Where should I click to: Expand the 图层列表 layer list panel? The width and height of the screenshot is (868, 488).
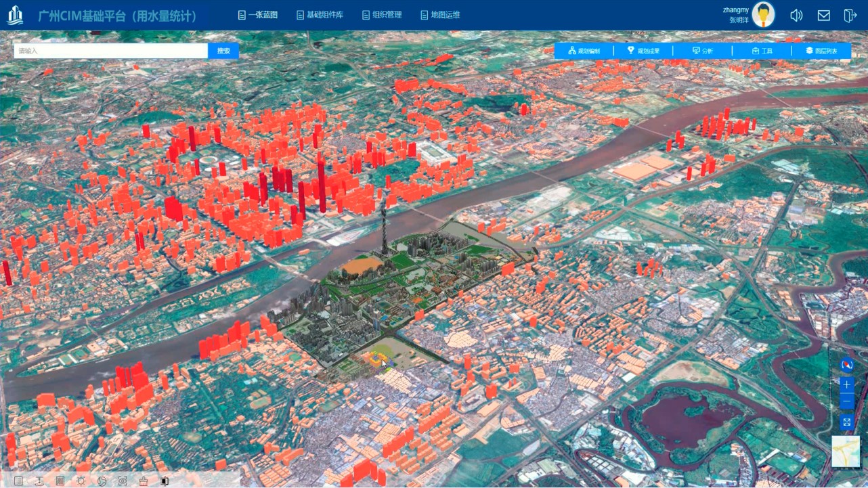821,51
